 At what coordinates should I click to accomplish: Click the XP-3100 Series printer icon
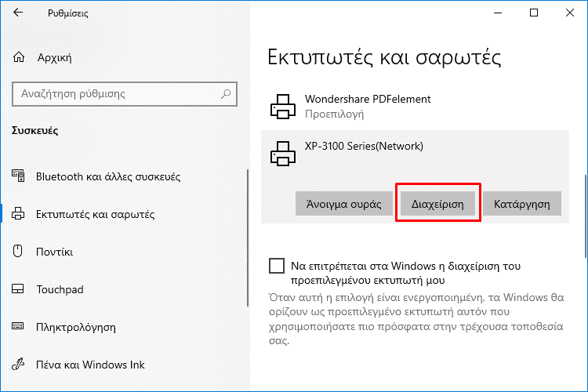(283, 154)
